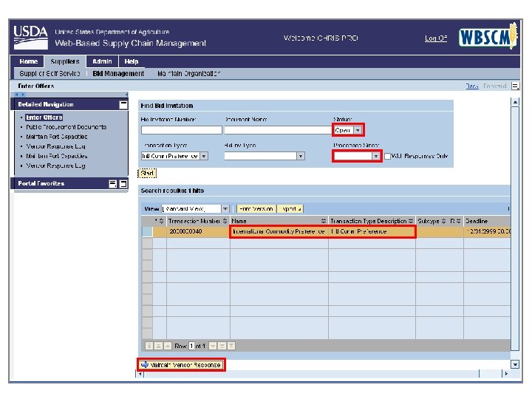The height and width of the screenshot is (399, 532).
Task: Switch to the Suppliers tab
Action: (x=65, y=62)
